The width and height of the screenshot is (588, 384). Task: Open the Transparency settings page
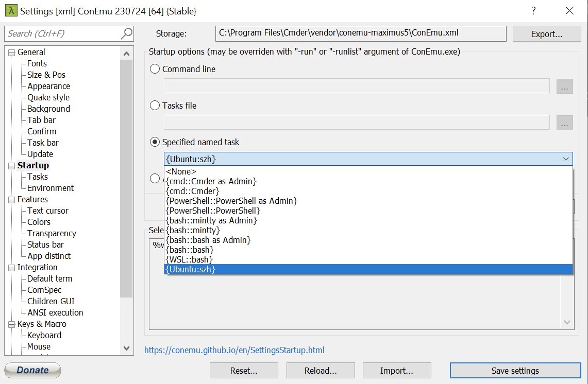pos(52,233)
